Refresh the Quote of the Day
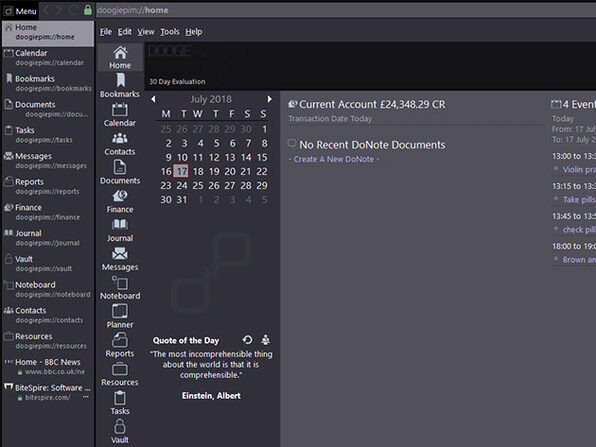Viewport: 596px width, 447px height. click(x=247, y=339)
